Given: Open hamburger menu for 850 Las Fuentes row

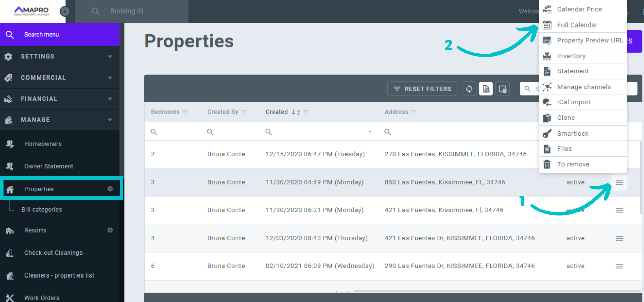Looking at the screenshot, I should 619,182.
